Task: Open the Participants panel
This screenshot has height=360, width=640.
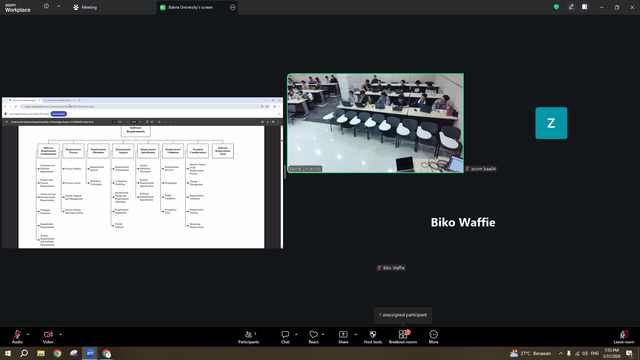Action: (249, 337)
